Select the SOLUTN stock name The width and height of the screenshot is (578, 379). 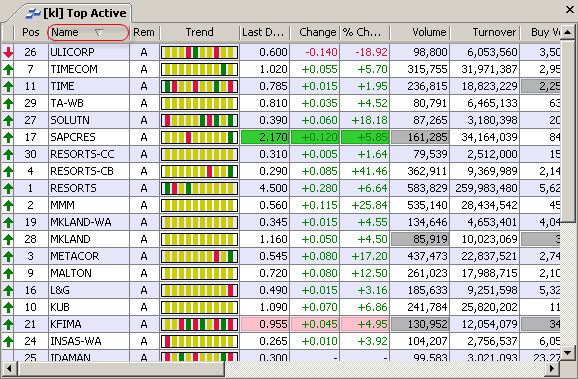[70, 120]
